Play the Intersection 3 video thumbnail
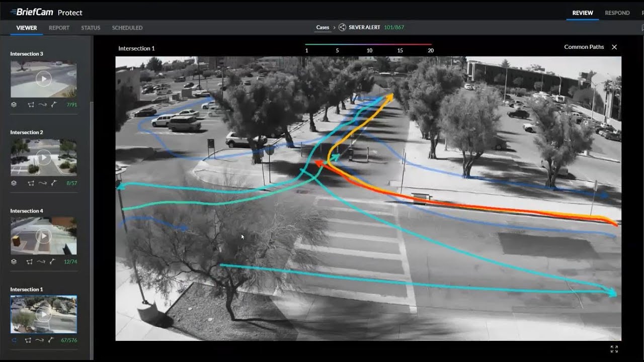Image resolution: width=644 pixels, height=362 pixels. pyautogui.click(x=43, y=79)
